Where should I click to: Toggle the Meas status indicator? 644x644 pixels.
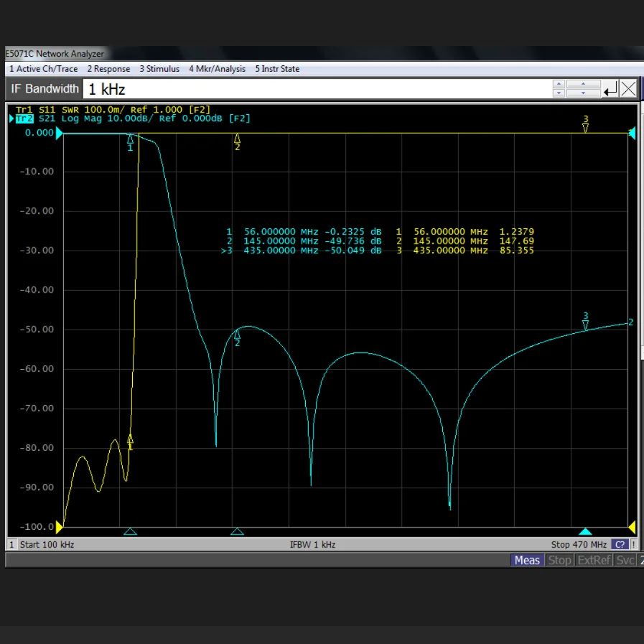[526, 560]
